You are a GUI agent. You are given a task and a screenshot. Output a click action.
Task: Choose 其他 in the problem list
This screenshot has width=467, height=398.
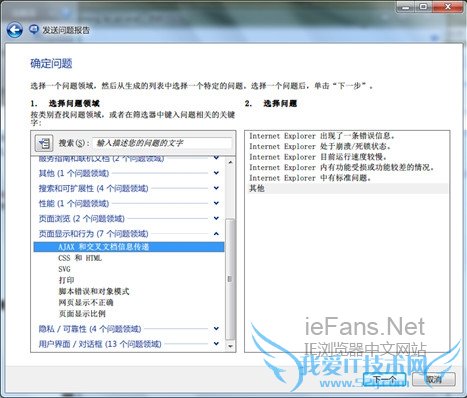click(x=347, y=189)
